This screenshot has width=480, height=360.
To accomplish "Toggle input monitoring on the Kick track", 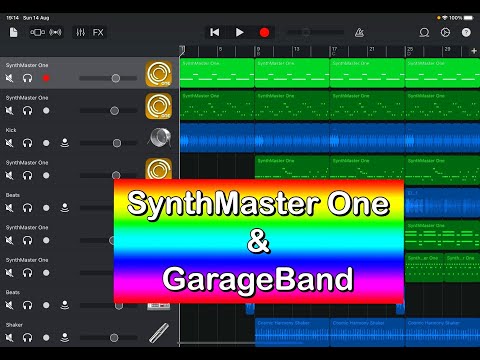I will pos(65,143).
